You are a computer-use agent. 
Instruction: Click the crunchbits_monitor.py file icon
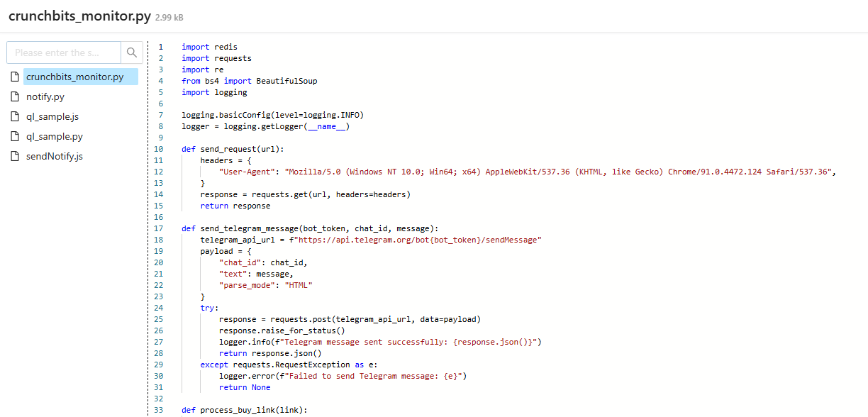[x=15, y=77]
